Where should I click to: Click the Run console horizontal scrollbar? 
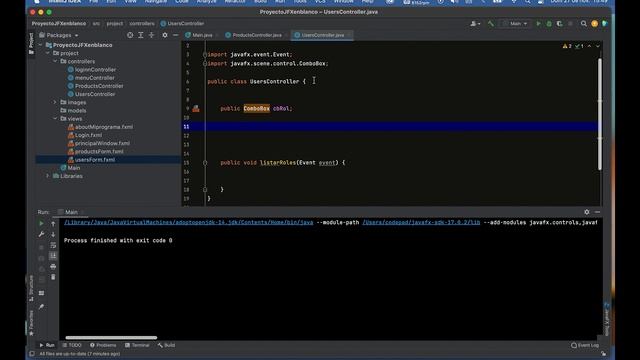click(x=111, y=338)
